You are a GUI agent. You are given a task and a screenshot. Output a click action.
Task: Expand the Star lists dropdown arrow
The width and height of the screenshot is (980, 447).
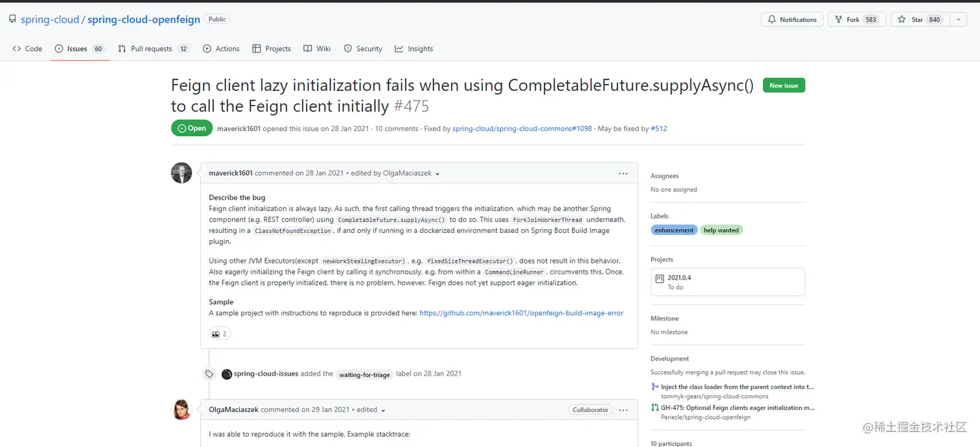[959, 19]
